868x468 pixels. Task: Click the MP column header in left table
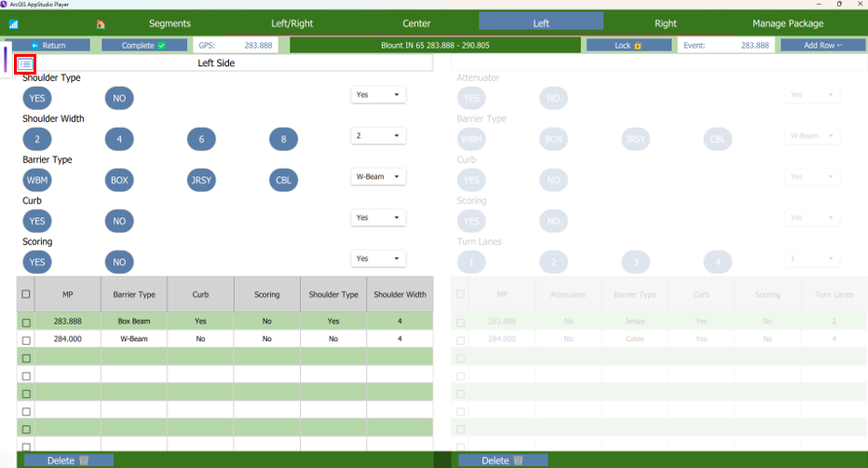pos(68,295)
